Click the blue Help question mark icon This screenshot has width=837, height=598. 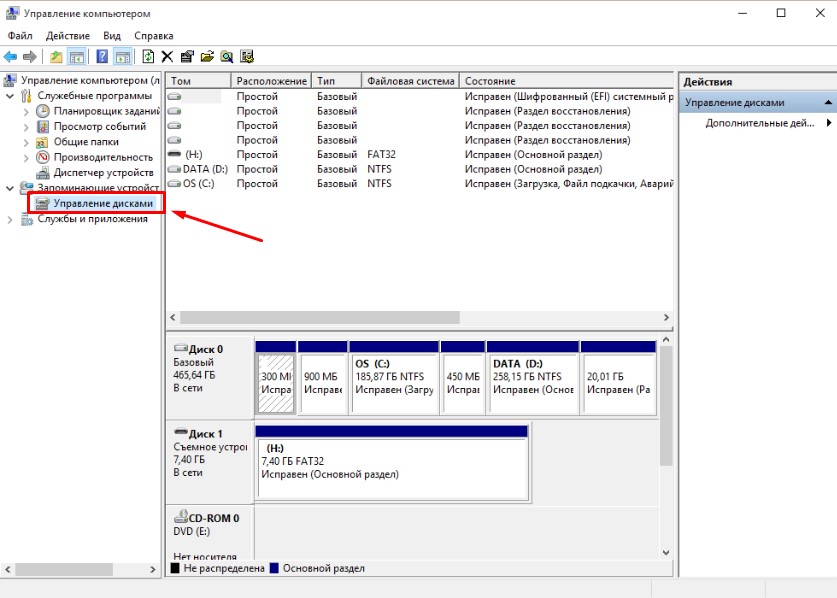pos(102,57)
